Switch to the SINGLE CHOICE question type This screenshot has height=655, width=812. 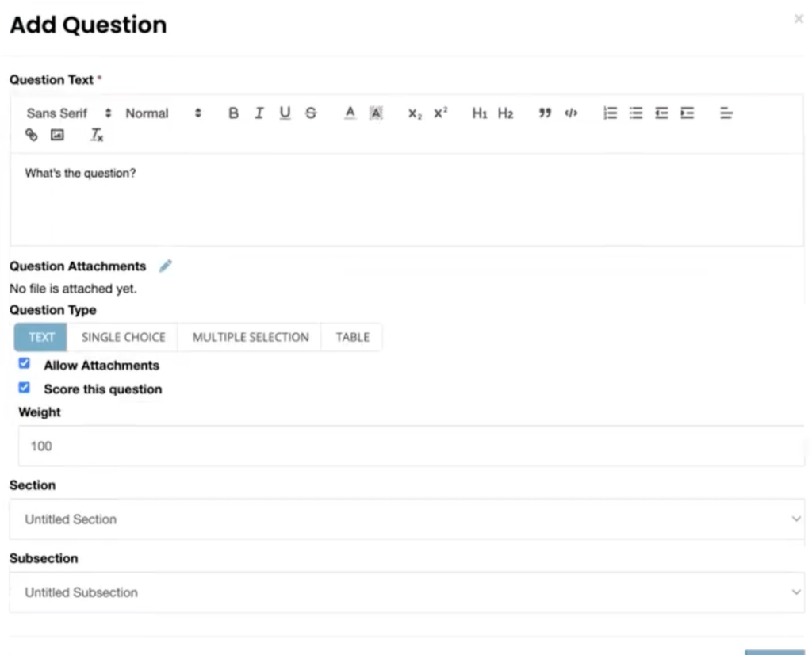(x=122, y=337)
